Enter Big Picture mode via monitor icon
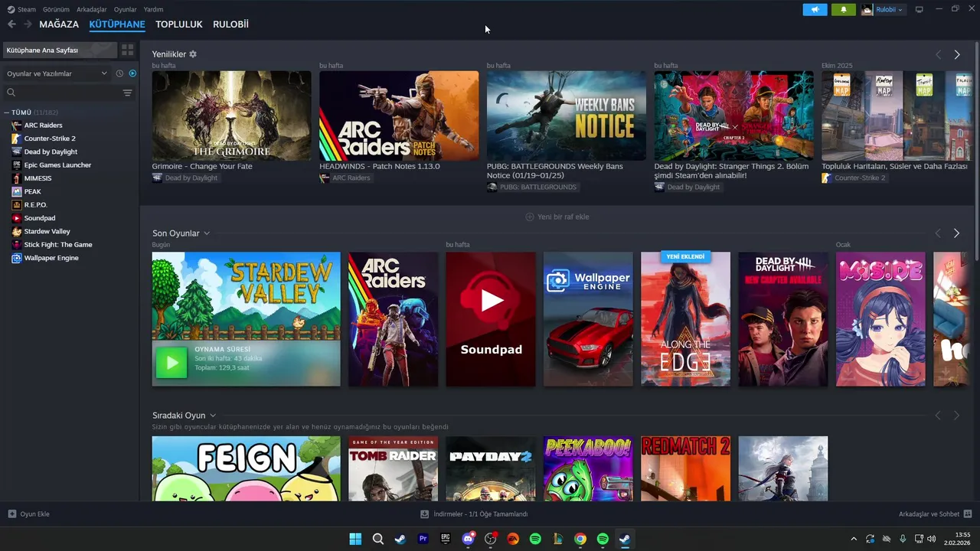980x551 pixels. (x=920, y=10)
